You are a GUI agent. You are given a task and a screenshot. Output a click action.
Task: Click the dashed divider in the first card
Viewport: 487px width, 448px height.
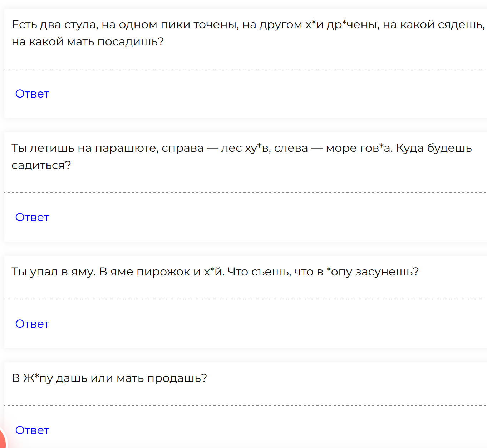click(x=245, y=69)
